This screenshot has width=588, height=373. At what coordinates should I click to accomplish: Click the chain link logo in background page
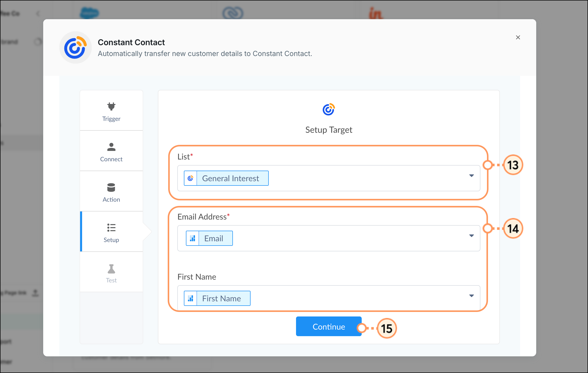(233, 13)
